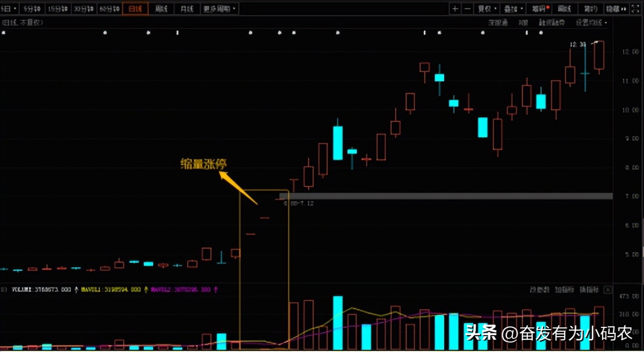Screen dimensions: 644x352
Task: Click the tallest cyan volume bar
Action: [338, 323]
